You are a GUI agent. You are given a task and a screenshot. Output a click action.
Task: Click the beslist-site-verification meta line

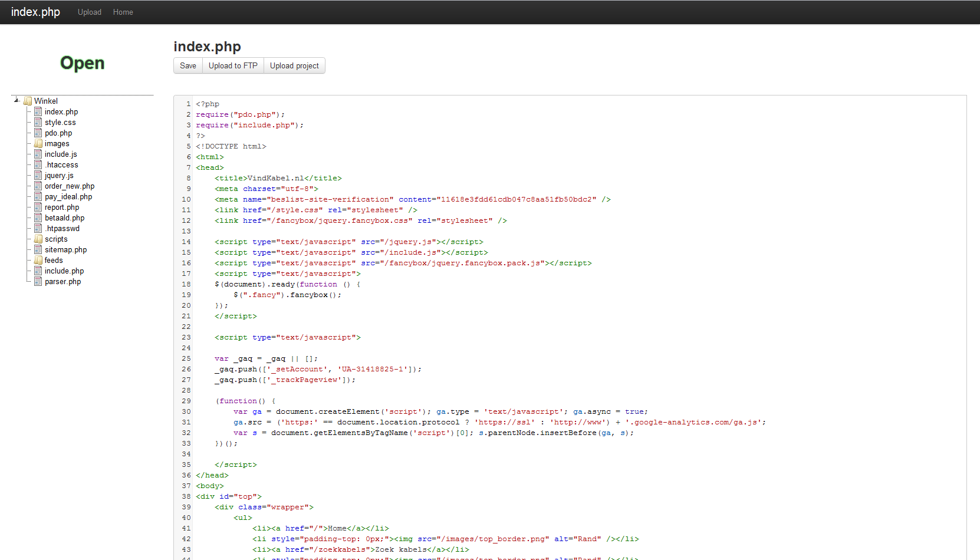(x=413, y=199)
